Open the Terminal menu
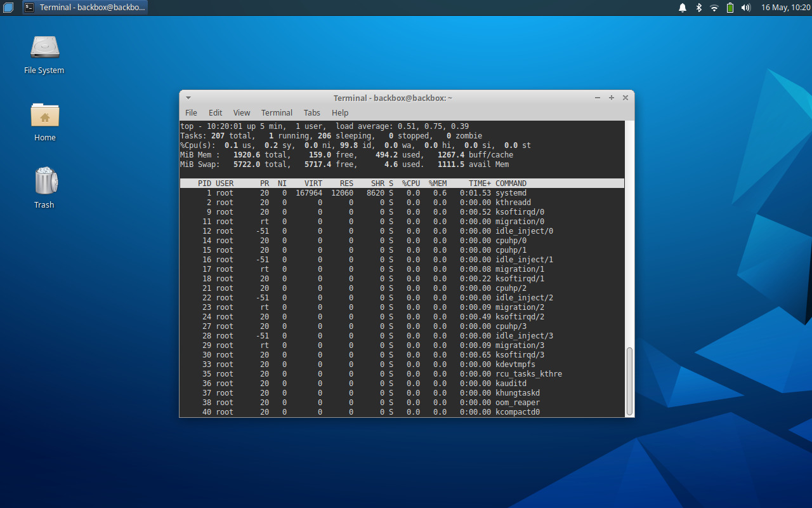The height and width of the screenshot is (508, 812). 277,112
